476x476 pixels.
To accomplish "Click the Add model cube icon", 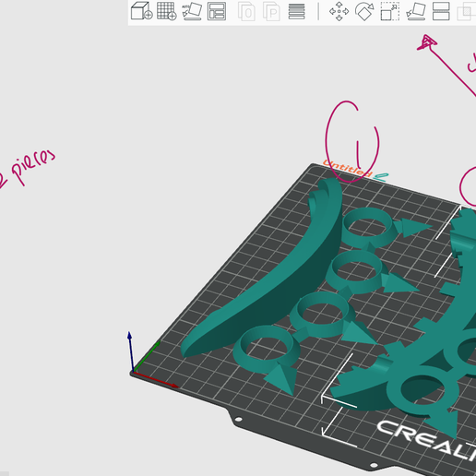I will pos(141,11).
